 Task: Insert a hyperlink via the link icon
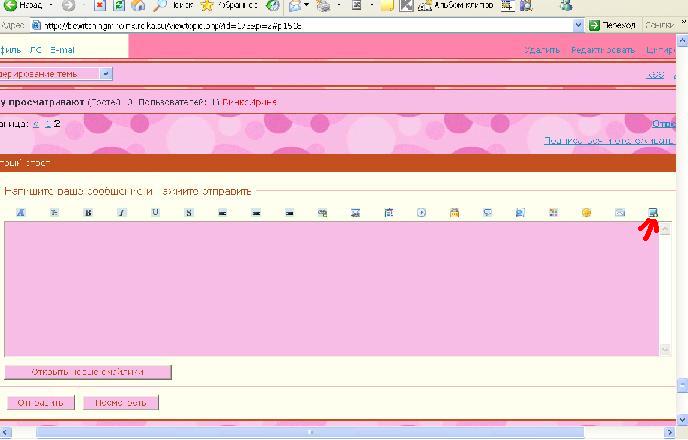point(322,213)
